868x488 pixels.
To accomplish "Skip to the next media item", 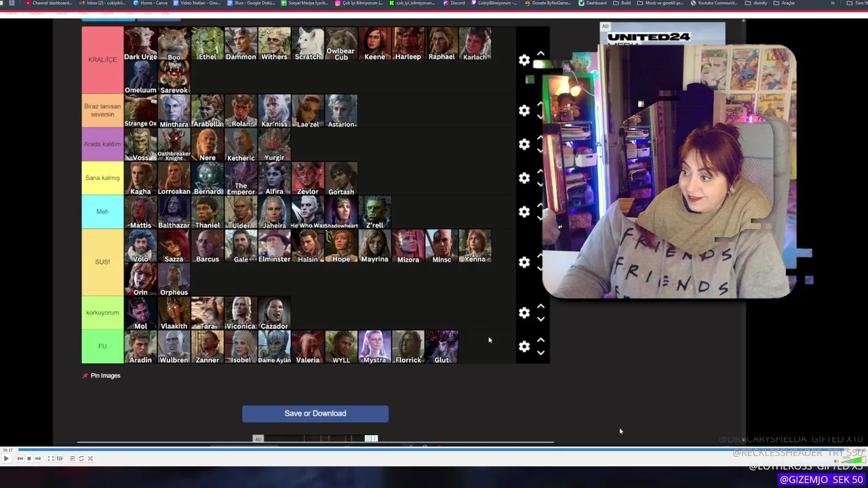I will 37,459.
